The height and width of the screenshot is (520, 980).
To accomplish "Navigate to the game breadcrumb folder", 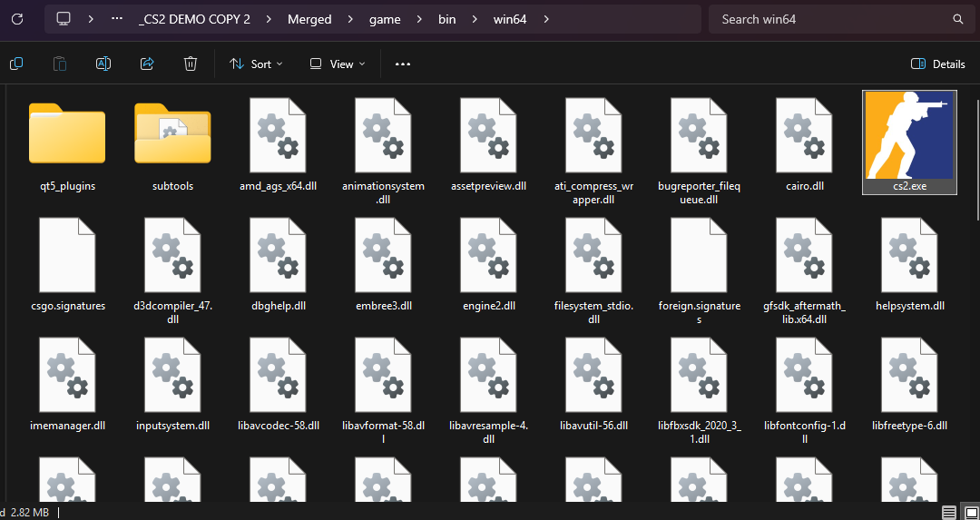I will [385, 19].
